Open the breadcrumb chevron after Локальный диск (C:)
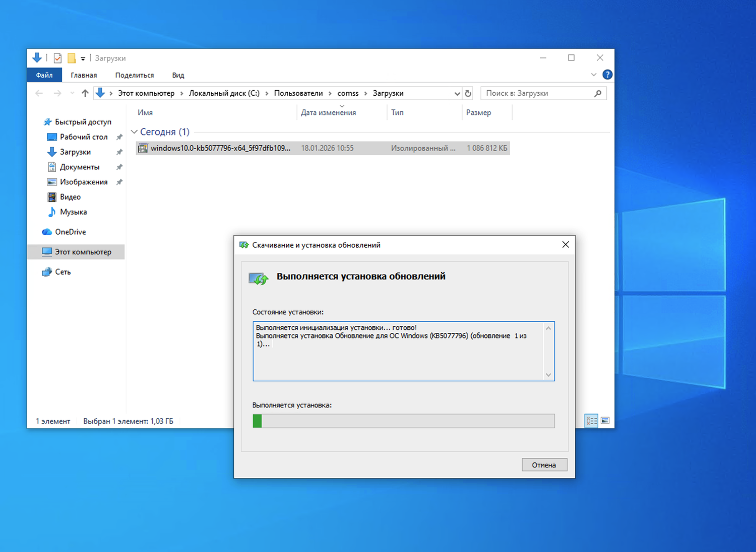This screenshot has width=756, height=552. [267, 93]
